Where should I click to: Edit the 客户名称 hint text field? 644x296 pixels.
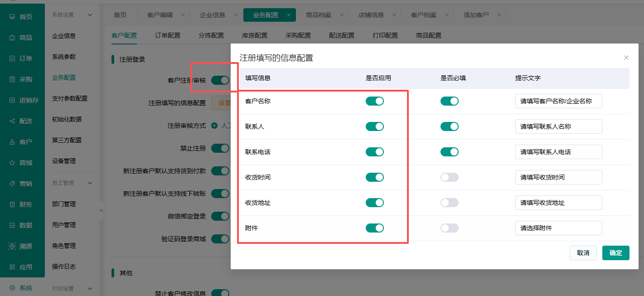click(559, 101)
